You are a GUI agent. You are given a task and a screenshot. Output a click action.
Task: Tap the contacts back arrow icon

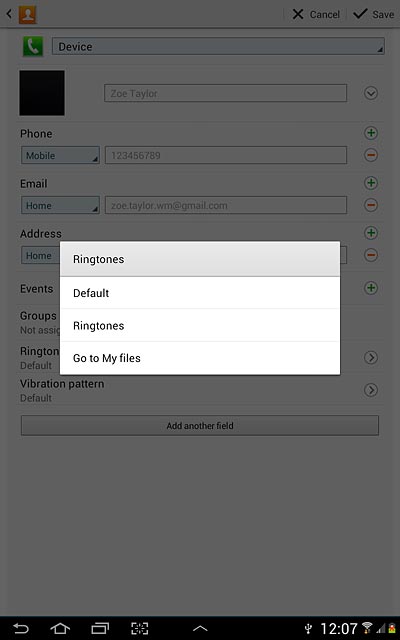(x=9, y=14)
